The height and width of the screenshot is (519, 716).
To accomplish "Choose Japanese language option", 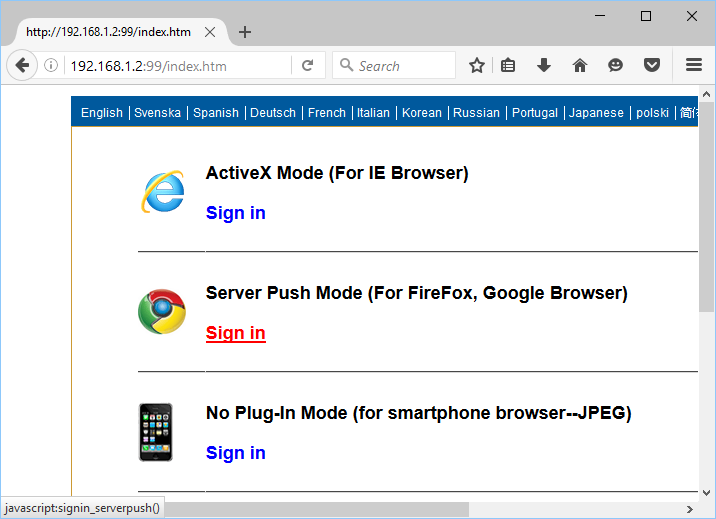I will [x=596, y=113].
